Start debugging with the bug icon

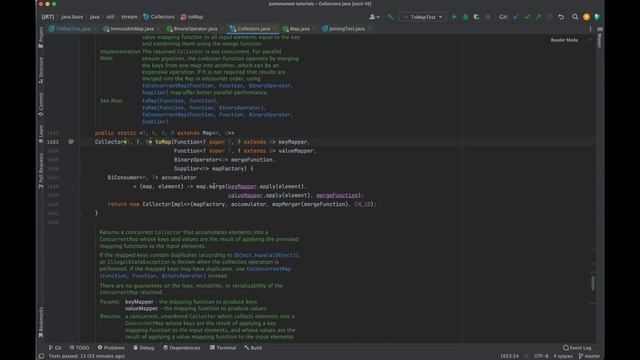coord(465,17)
